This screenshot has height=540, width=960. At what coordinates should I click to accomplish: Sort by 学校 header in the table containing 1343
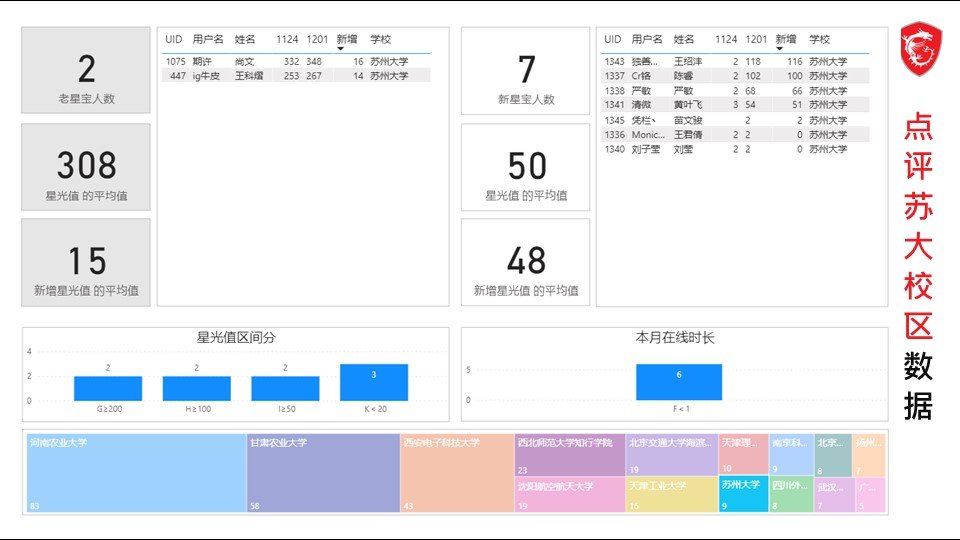pyautogui.click(x=819, y=39)
